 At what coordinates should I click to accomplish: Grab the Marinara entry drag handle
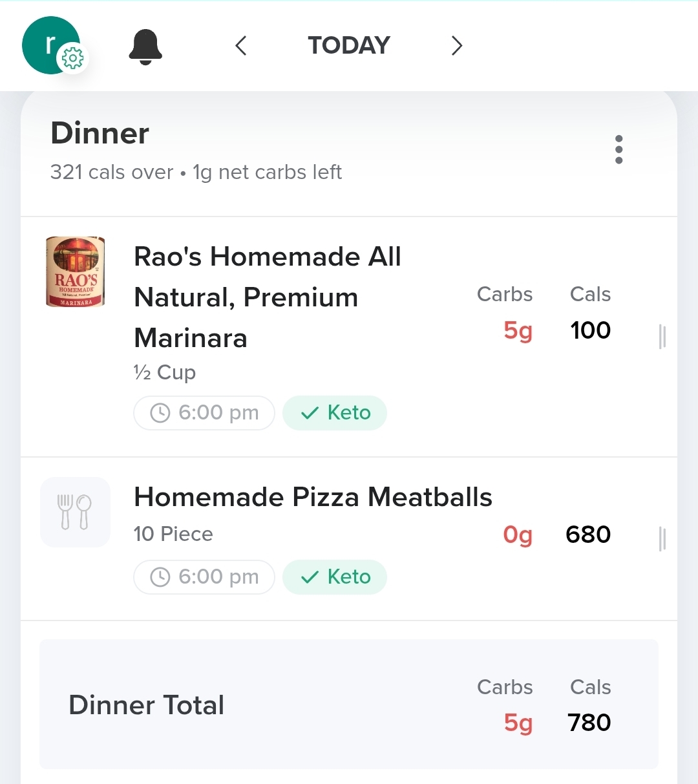point(662,337)
